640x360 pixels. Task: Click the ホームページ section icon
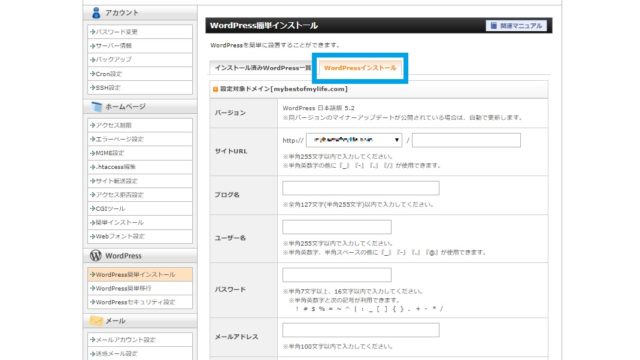[96, 107]
